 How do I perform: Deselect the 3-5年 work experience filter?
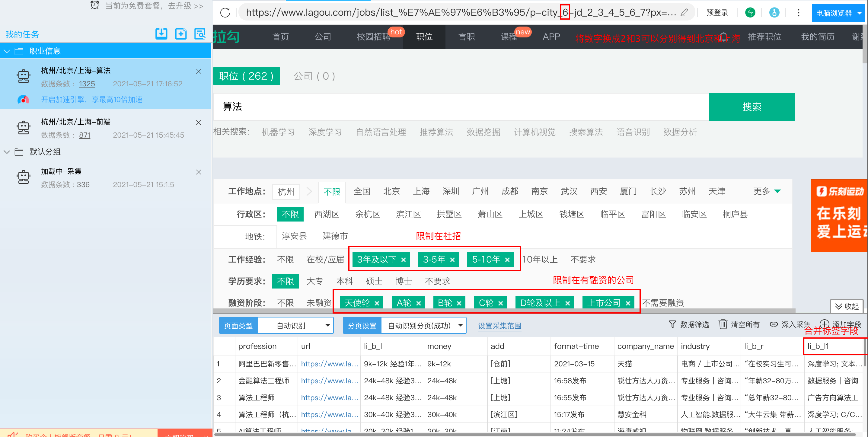point(452,260)
